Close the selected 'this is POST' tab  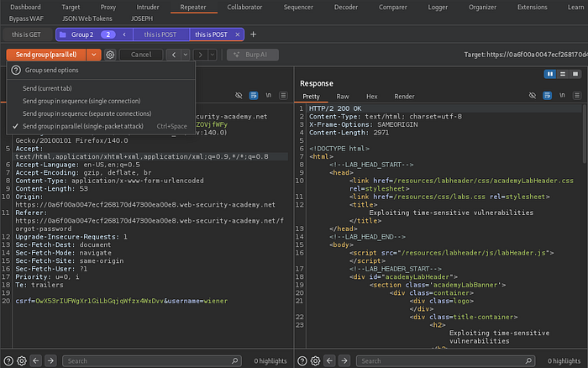238,34
